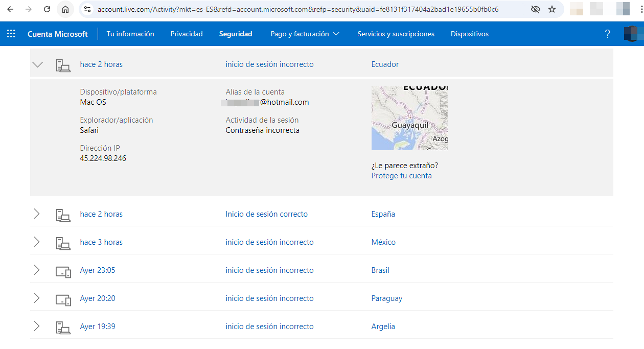Click the 'Ayer 23:05' timestamp

tap(98, 270)
